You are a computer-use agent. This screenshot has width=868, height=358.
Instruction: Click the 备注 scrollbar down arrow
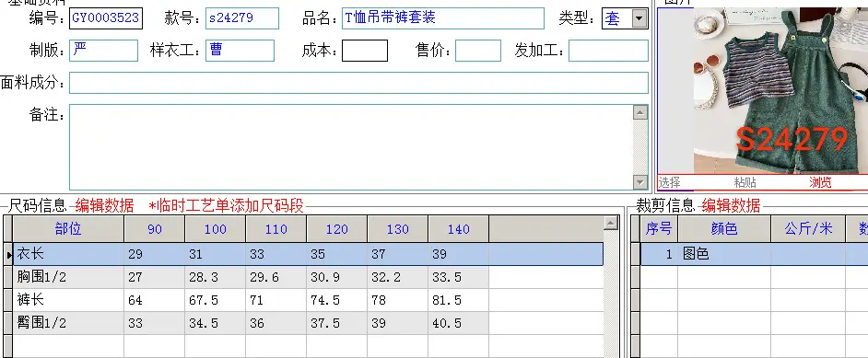pyautogui.click(x=640, y=182)
